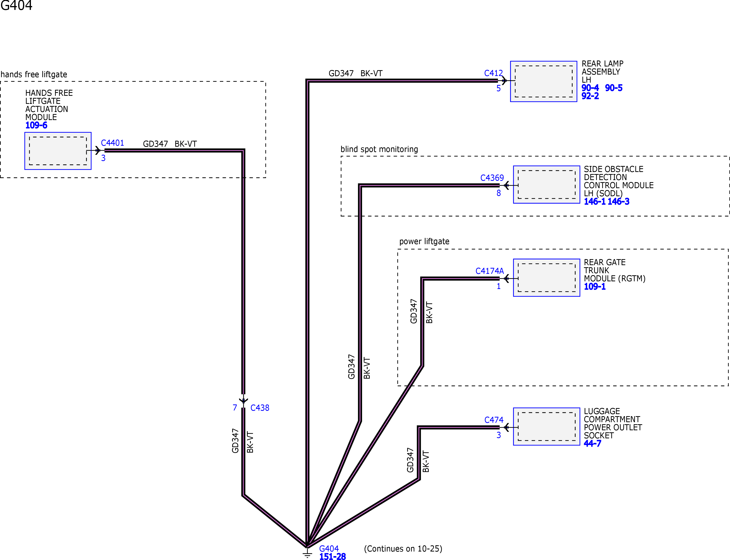
Task: Select the Rear Lamp Assembly LH component box
Action: 544,81
